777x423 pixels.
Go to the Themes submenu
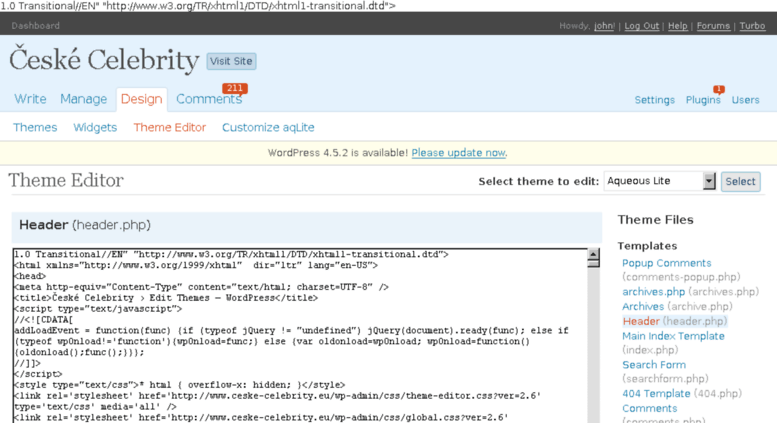[35, 127]
